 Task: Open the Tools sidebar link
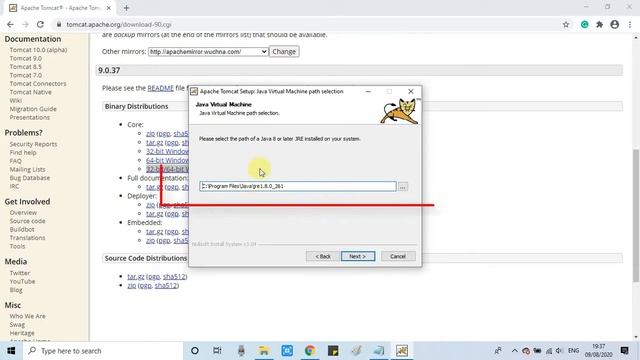(18, 246)
